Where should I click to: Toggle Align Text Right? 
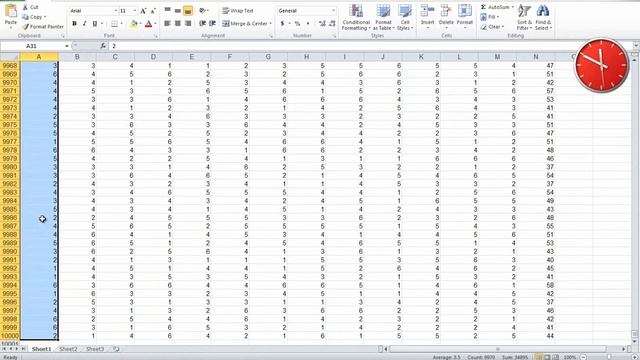(x=188, y=24)
